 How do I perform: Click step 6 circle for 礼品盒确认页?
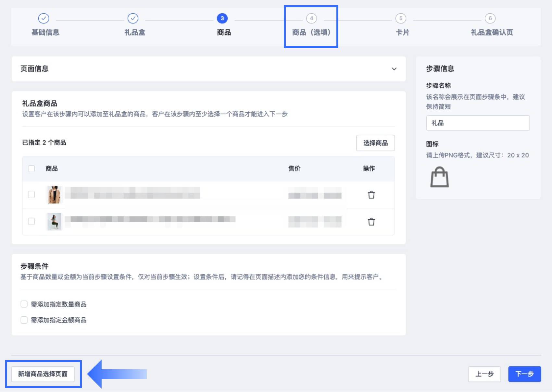tap(490, 18)
